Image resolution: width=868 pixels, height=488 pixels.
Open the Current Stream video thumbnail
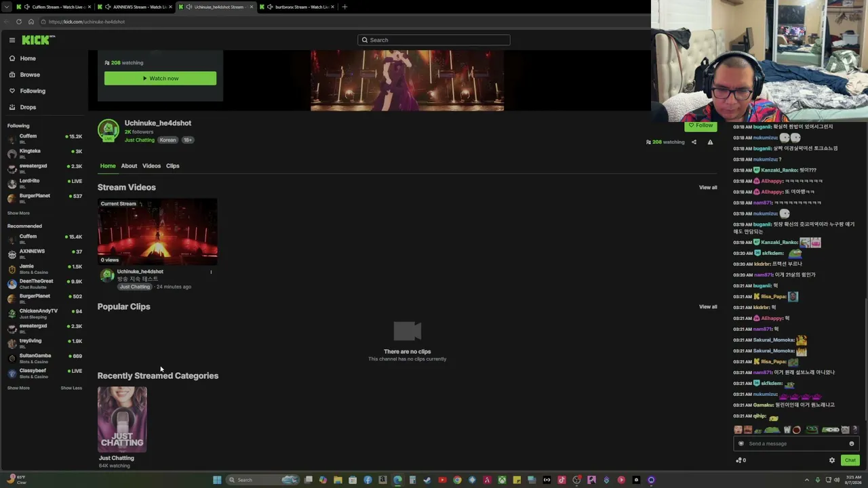pos(157,231)
